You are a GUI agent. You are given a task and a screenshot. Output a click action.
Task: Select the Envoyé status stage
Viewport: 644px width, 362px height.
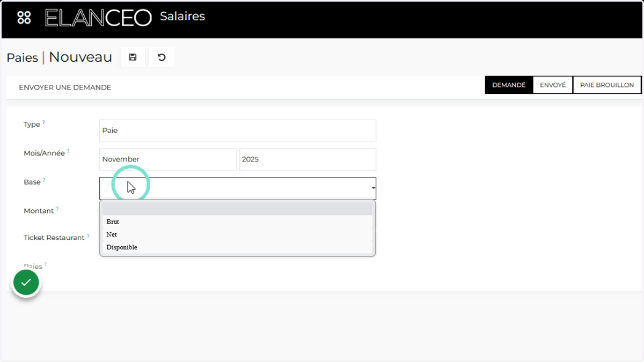553,85
